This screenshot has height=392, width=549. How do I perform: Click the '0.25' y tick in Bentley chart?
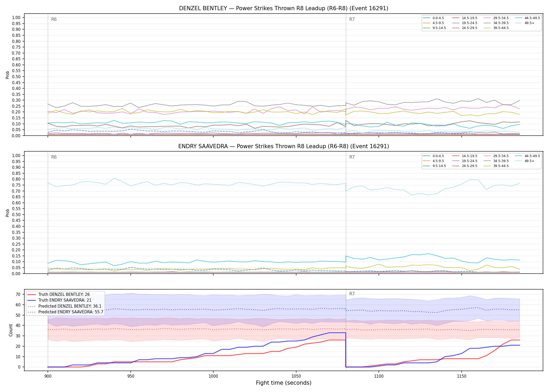16,106
